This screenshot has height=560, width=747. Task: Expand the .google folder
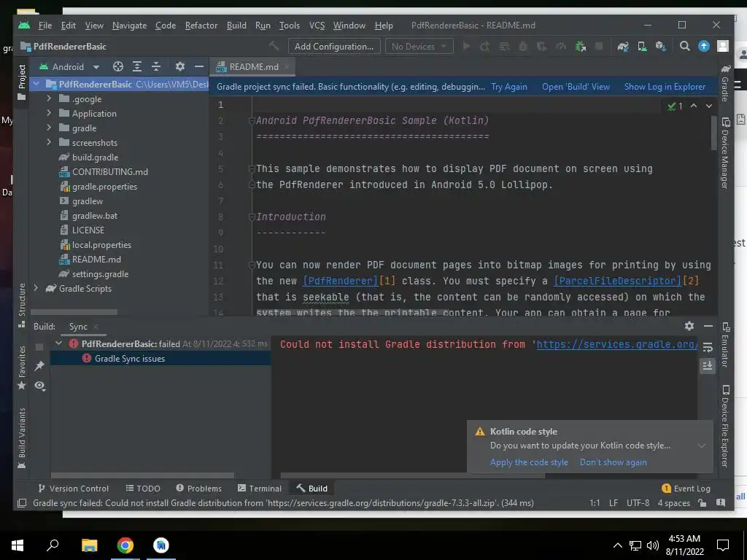pyautogui.click(x=49, y=98)
